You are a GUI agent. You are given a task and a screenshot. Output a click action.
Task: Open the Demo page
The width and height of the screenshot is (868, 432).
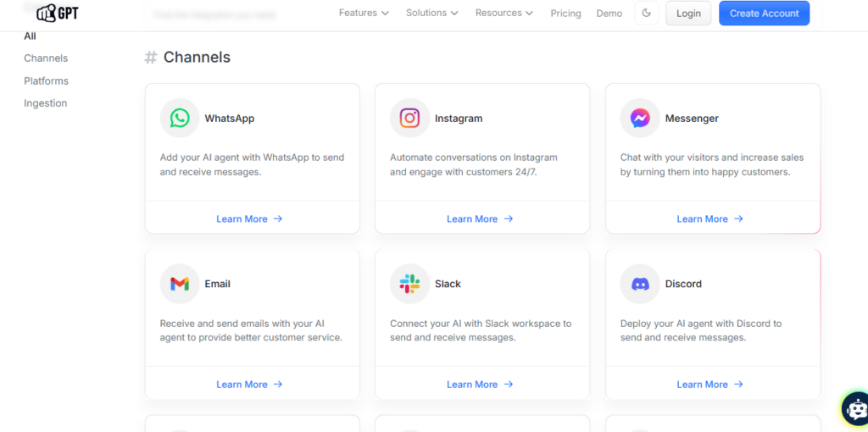click(x=609, y=14)
